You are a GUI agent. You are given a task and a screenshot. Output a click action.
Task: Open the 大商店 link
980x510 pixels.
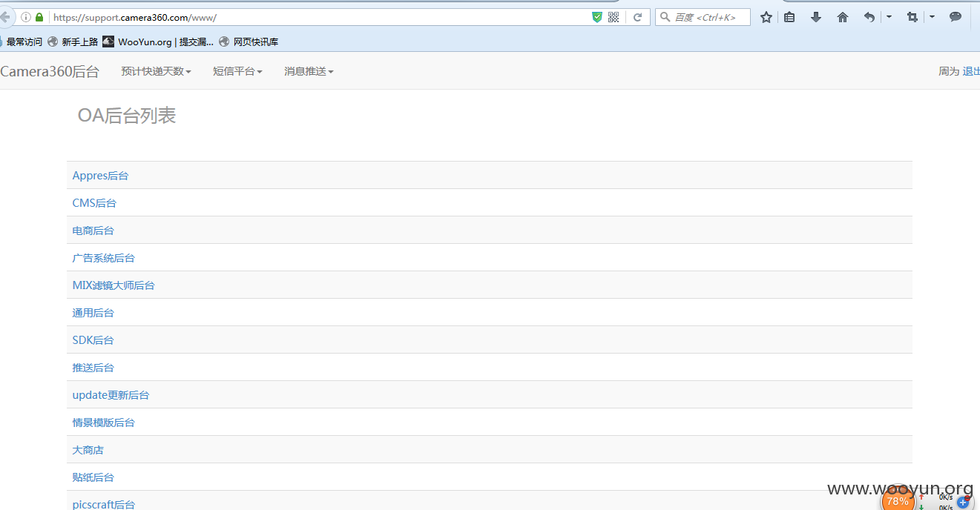(88, 450)
